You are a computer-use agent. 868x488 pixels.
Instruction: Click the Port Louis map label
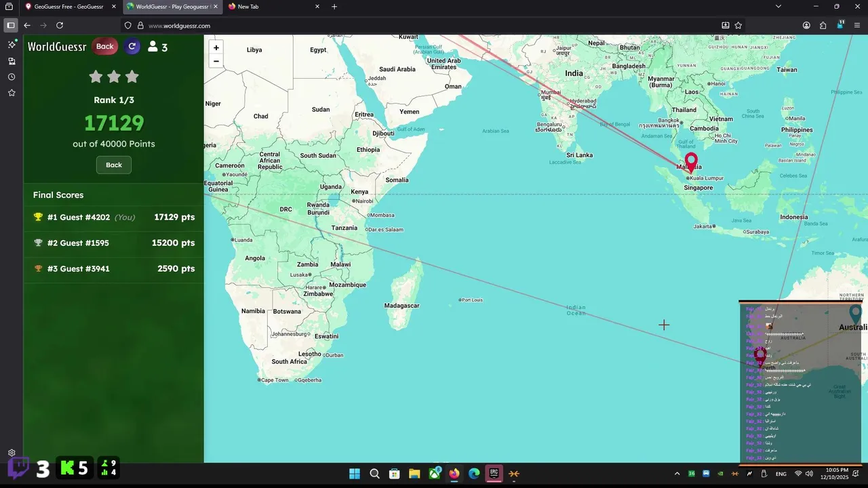click(x=472, y=300)
